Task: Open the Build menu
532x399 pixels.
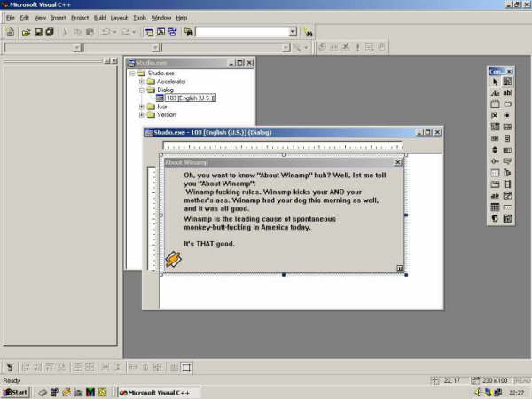Action: click(99, 18)
